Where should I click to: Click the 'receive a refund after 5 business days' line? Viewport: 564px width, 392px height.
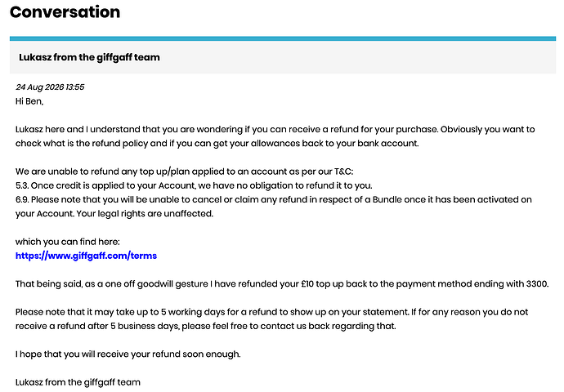coord(206,326)
